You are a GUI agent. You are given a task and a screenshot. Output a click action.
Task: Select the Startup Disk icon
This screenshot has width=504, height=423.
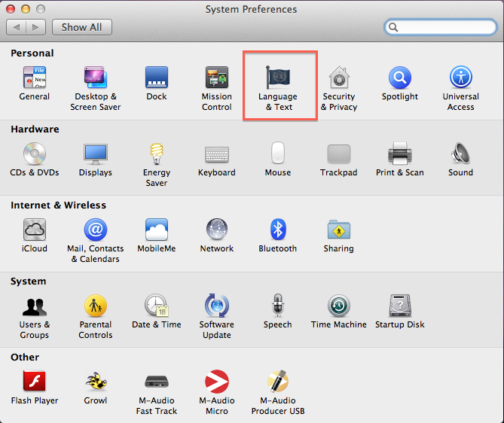(x=399, y=306)
